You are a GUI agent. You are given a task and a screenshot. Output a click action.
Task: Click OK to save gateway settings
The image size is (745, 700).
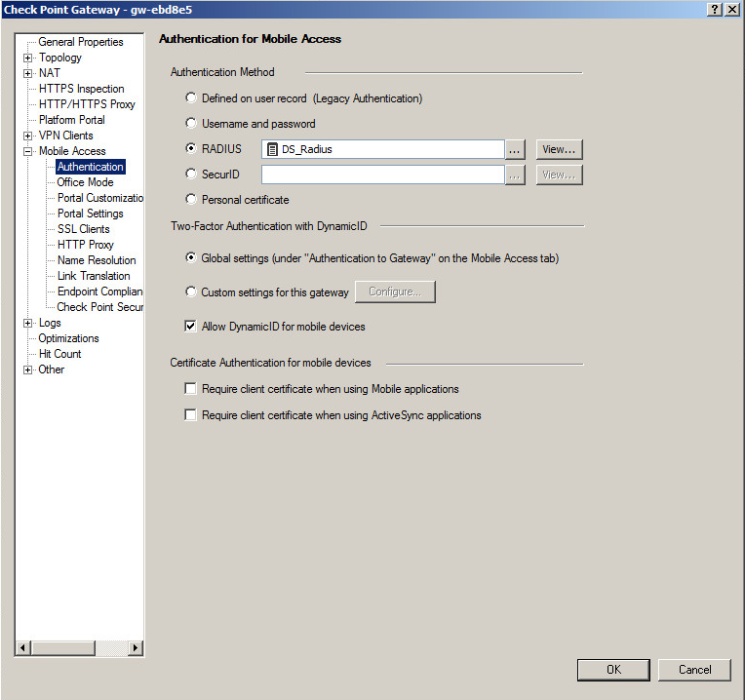coord(613,670)
